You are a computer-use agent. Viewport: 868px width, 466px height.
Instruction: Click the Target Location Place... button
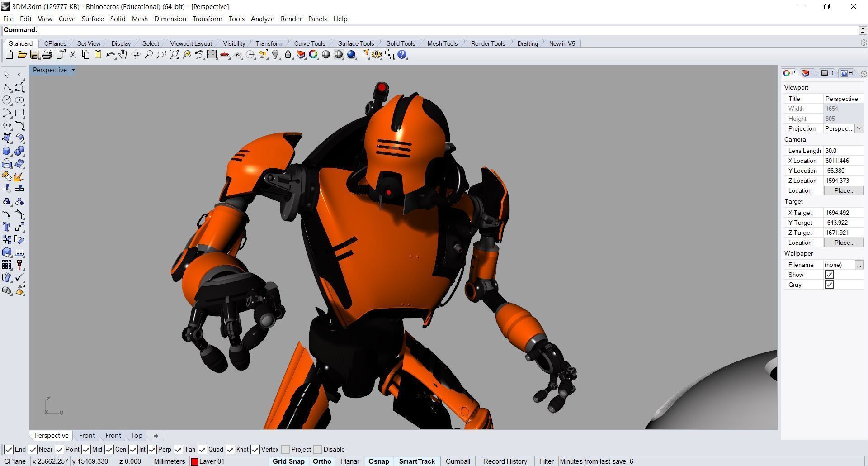(x=844, y=243)
